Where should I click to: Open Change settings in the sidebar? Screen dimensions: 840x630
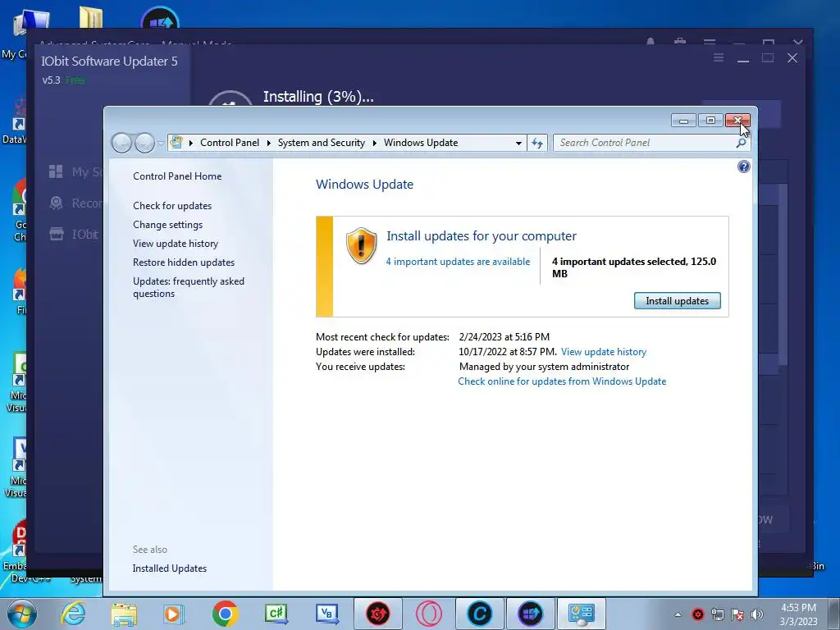coord(167,225)
